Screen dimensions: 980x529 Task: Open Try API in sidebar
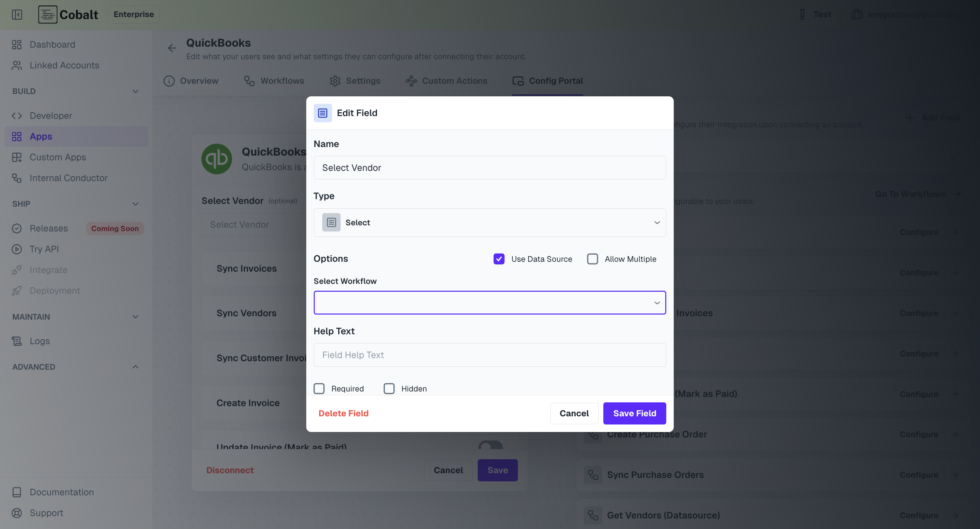pos(44,249)
